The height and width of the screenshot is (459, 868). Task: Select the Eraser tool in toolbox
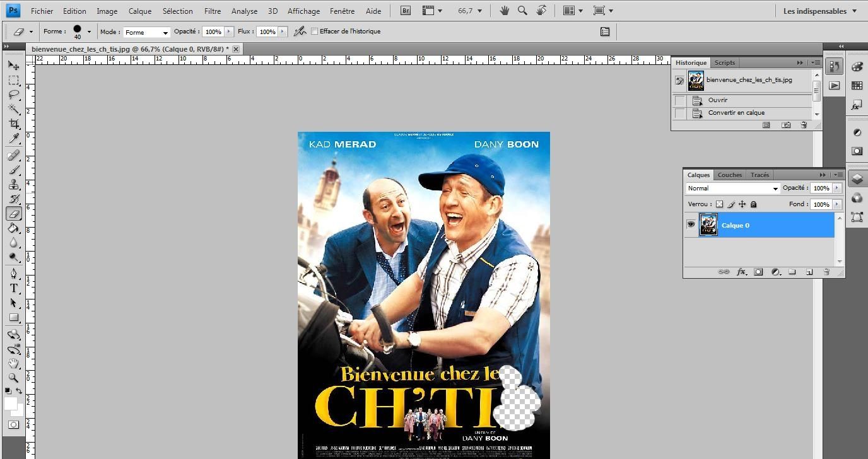click(x=13, y=214)
